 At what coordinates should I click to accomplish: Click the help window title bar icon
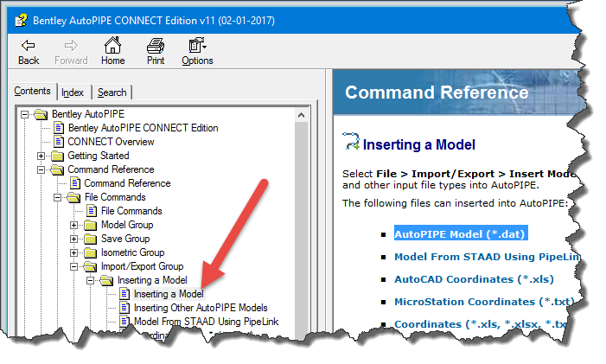point(22,20)
